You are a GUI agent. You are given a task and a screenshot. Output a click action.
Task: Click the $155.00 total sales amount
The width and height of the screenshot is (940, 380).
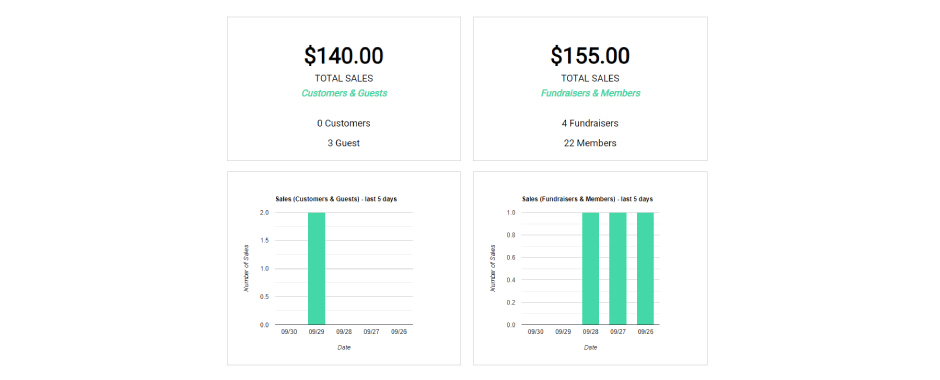tap(590, 56)
